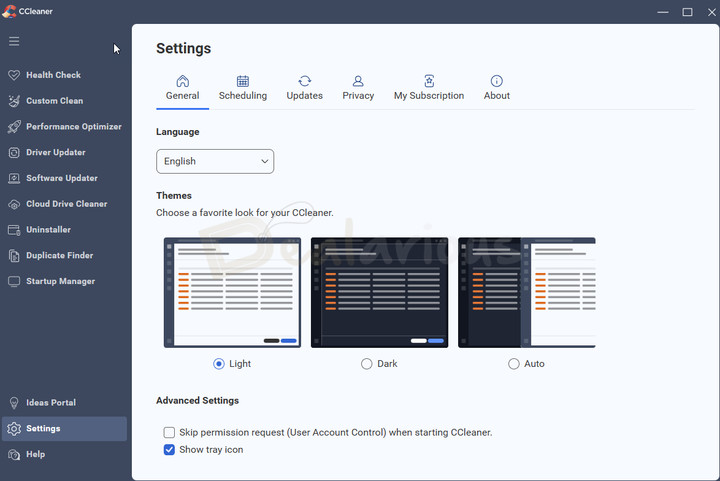Screen dimensions: 720x481
Task: Open the Updates tab label
Action: click(304, 95)
